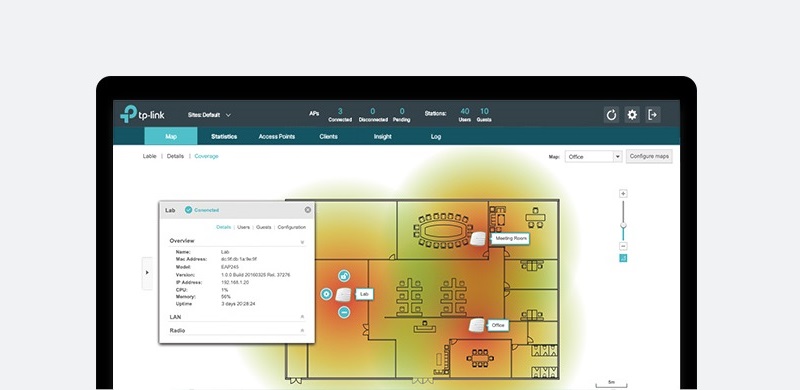Screen dimensions: 800x390
Task: Click the zoom in plus button
Action: coord(623,193)
